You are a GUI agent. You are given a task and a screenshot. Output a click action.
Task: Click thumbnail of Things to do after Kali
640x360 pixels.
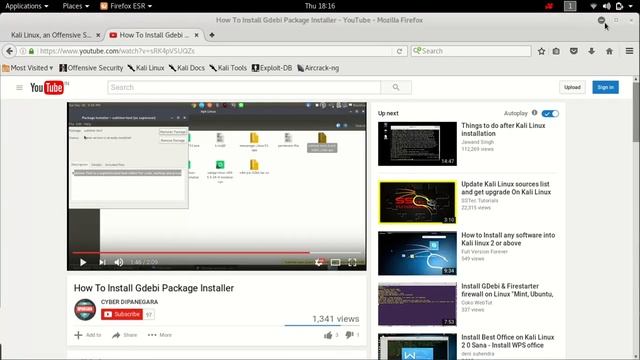pos(417,144)
